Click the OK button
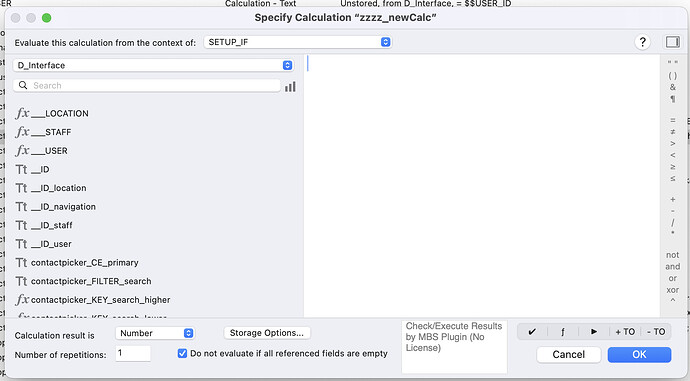 click(x=639, y=355)
